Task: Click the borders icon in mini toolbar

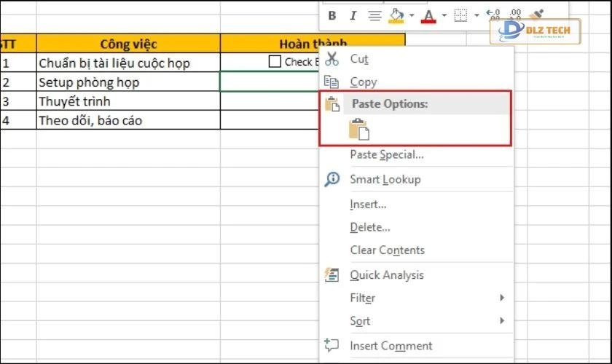Action: (x=460, y=15)
